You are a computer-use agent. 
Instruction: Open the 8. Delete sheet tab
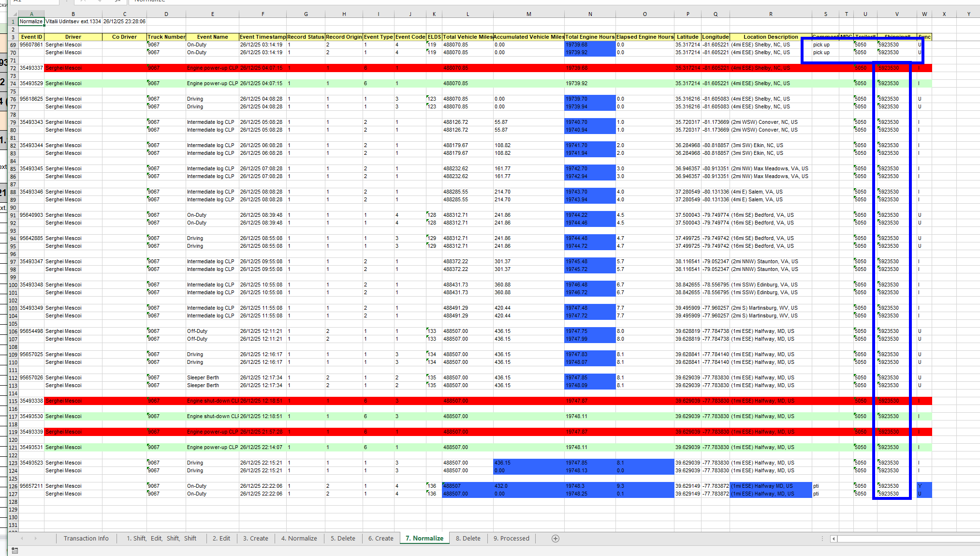(468, 539)
